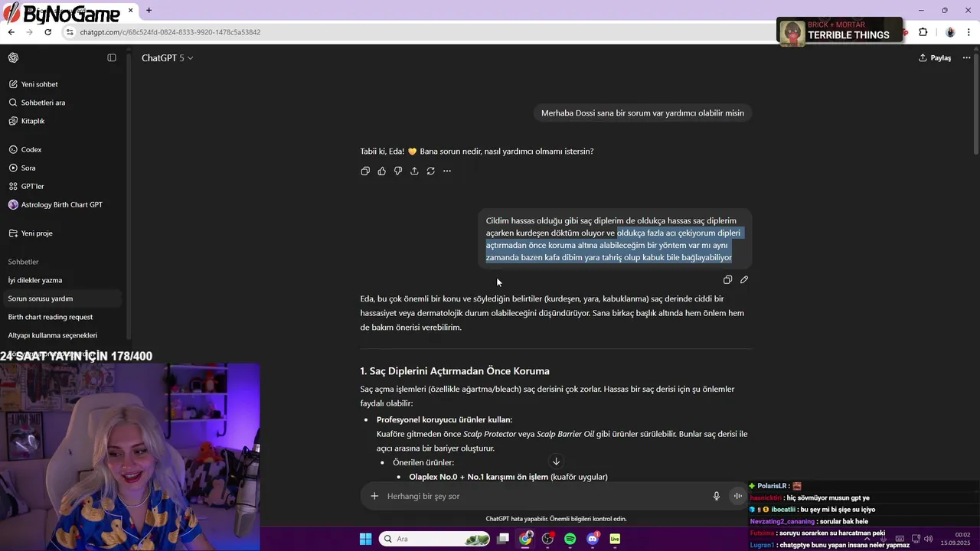Copy the user message about saç dipleri
980x551 pixels.
pyautogui.click(x=727, y=280)
